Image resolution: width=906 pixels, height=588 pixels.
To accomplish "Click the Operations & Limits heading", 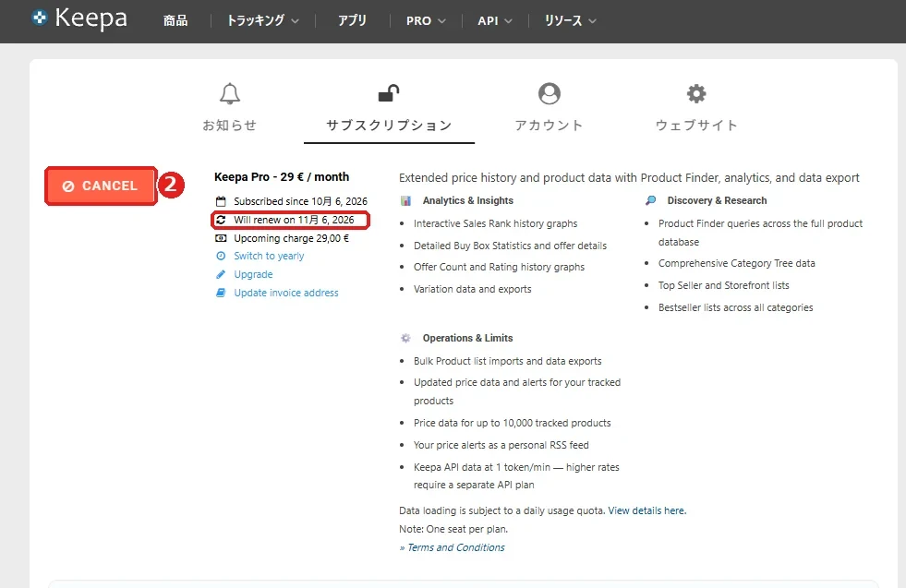I will [467, 338].
